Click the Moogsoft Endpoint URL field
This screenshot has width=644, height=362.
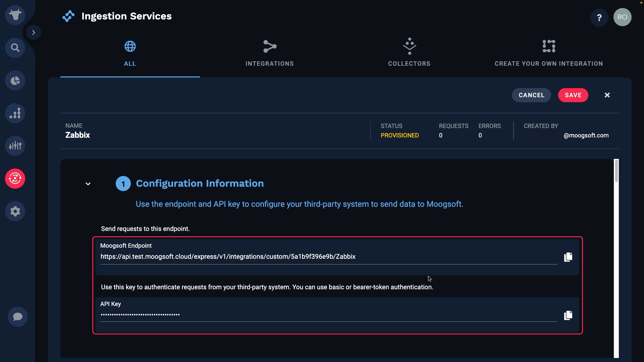pyautogui.click(x=329, y=257)
